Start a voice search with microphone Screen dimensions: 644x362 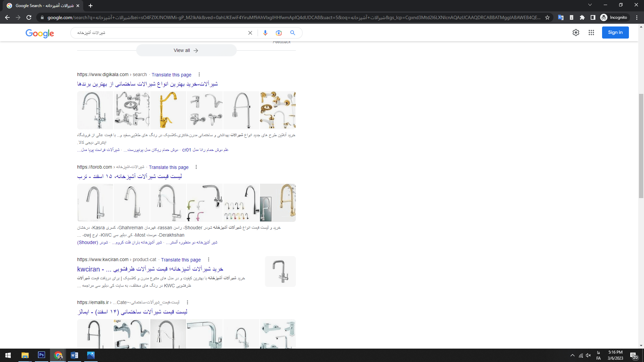click(265, 33)
